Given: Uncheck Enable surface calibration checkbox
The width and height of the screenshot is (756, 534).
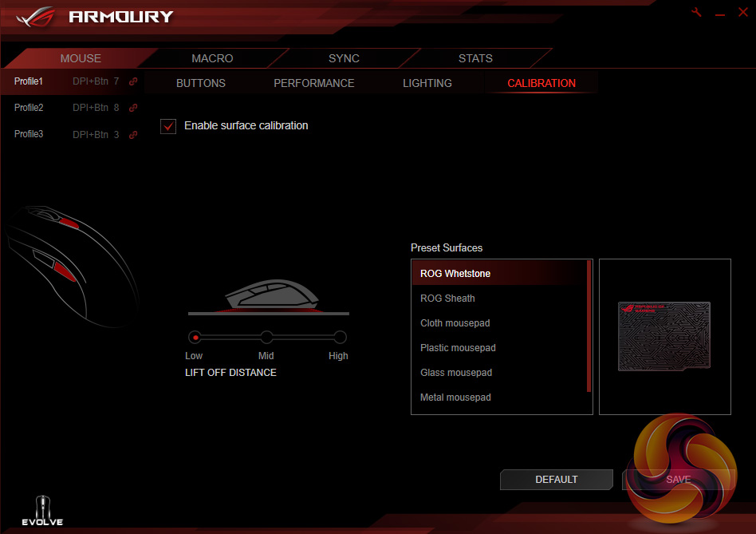Looking at the screenshot, I should click(x=168, y=126).
